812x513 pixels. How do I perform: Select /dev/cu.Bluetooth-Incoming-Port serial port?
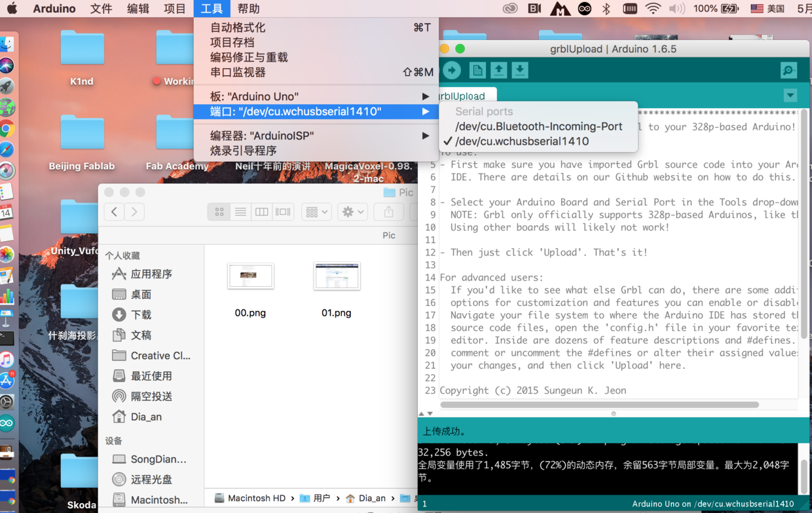point(538,126)
